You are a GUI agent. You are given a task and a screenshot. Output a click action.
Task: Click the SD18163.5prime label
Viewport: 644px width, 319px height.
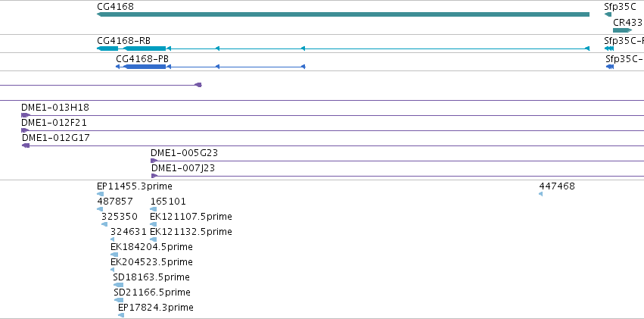tap(151, 278)
